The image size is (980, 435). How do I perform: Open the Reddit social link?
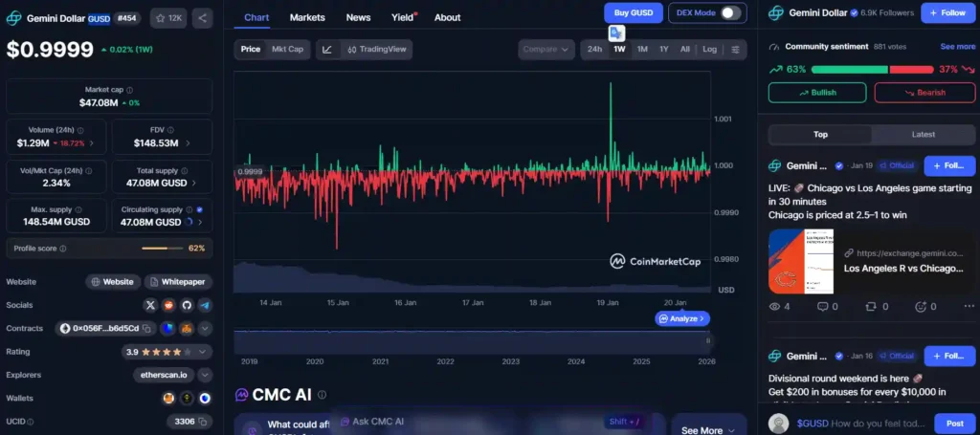pyautogui.click(x=168, y=305)
